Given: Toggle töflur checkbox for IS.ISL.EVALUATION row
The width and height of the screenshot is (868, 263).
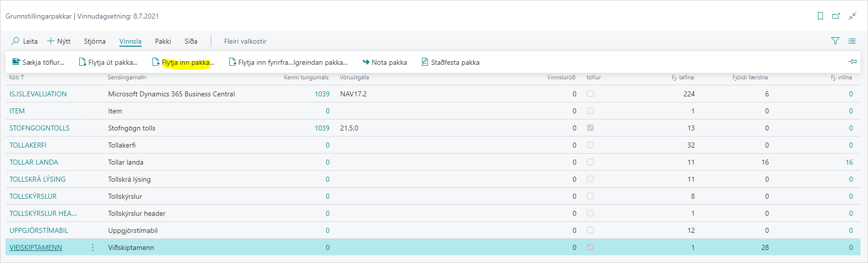Looking at the screenshot, I should (590, 94).
